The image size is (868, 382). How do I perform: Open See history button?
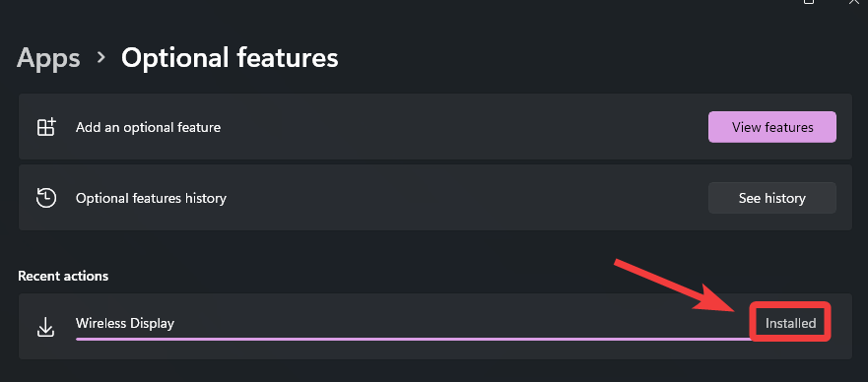[772, 198]
